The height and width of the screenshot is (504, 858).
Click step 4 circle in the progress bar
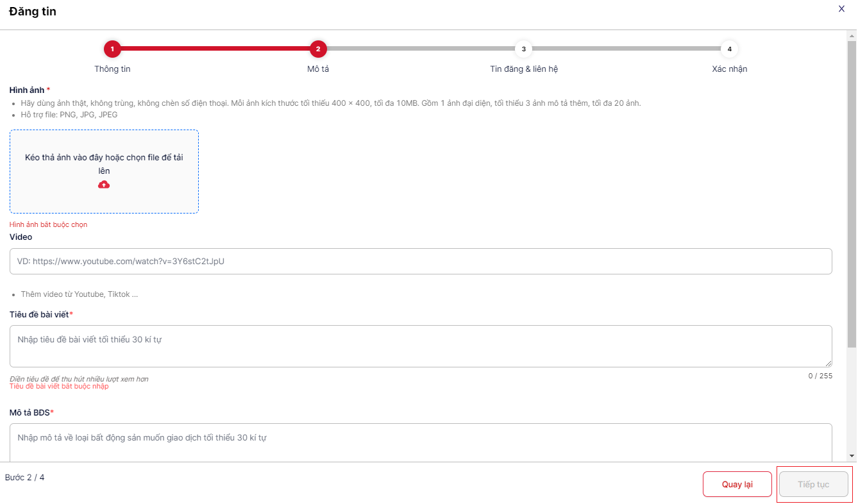729,49
